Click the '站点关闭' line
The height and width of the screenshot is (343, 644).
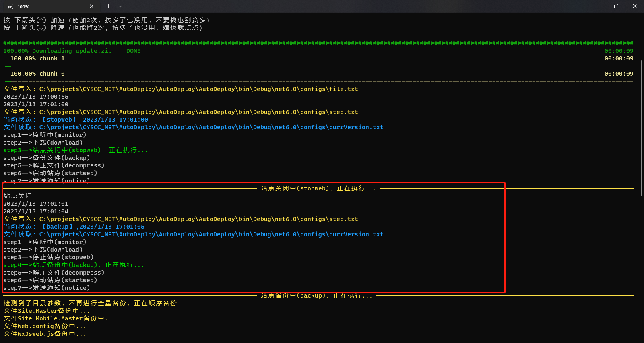point(18,196)
